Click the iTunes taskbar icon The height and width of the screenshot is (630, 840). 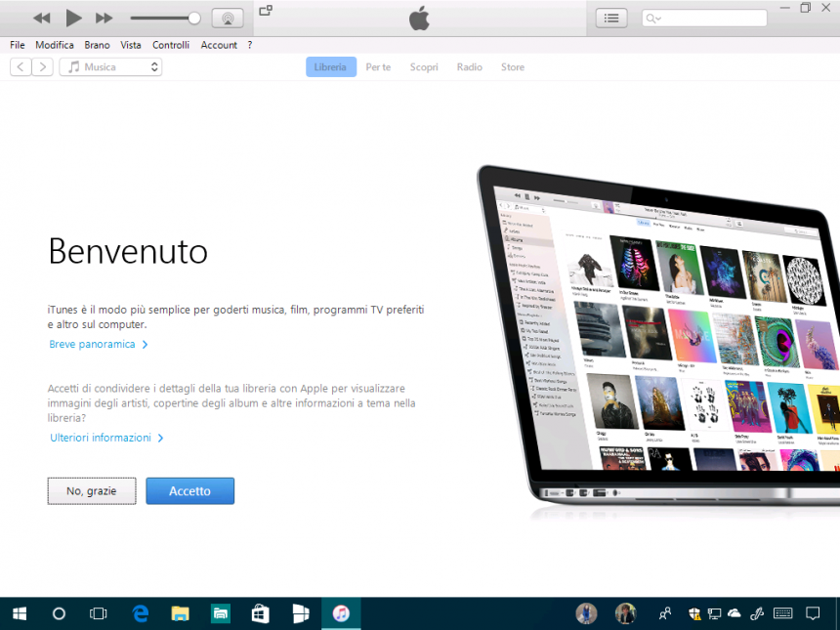[x=341, y=613]
